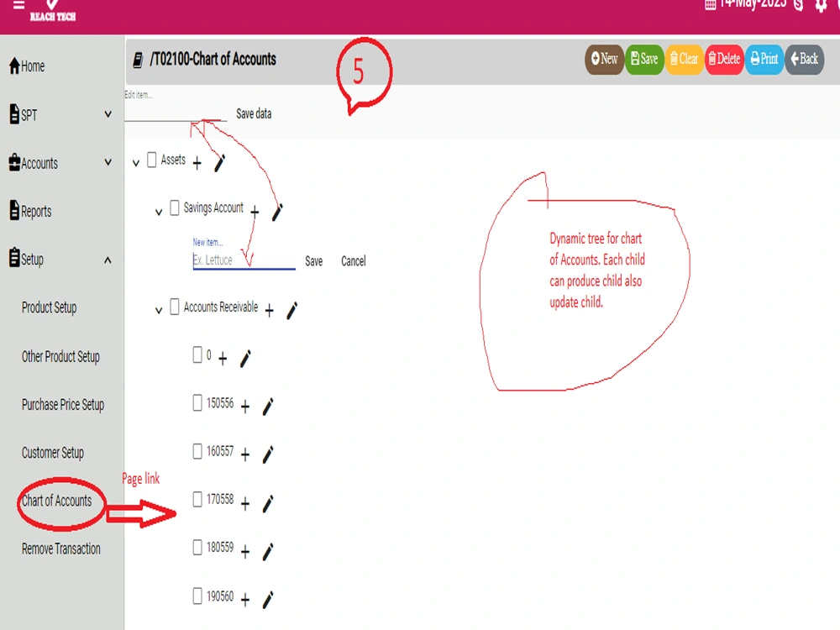This screenshot has height=630, width=840.
Task: Edit 180559 with pencil icon
Action: tap(268, 552)
